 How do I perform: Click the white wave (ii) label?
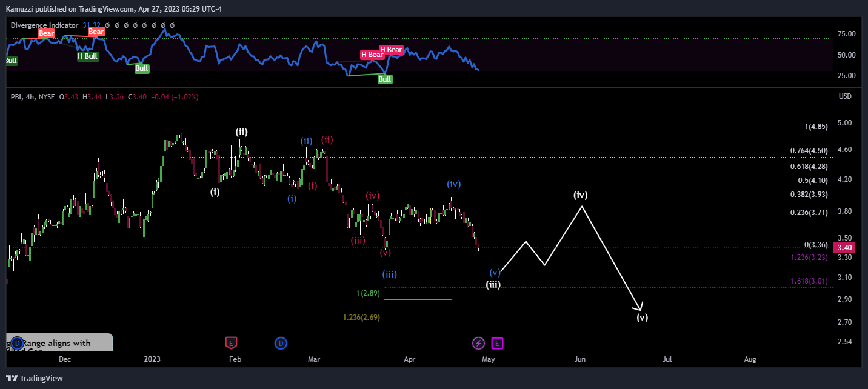point(241,132)
